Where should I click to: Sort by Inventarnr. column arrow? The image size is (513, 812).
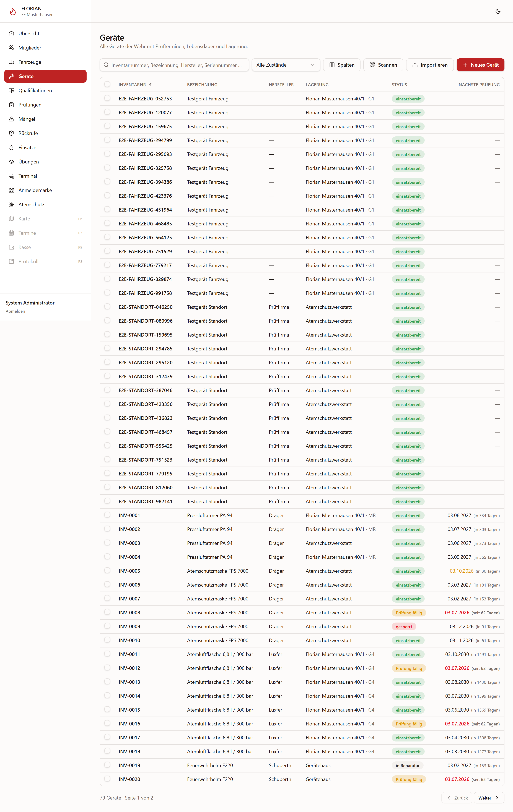151,85
